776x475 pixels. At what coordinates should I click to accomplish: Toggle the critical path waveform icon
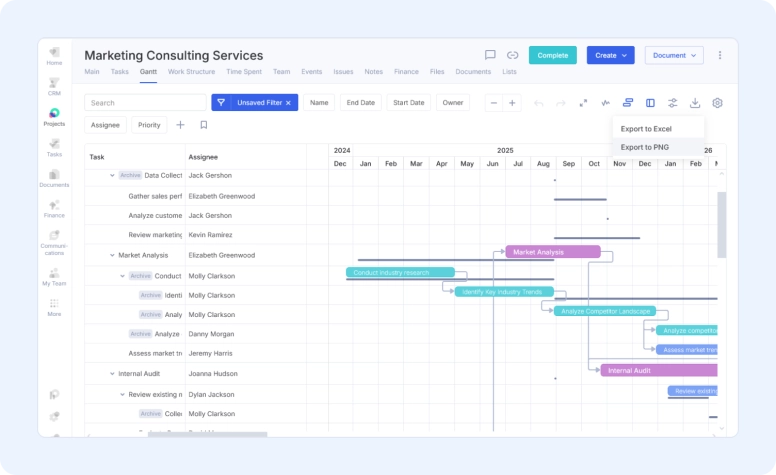point(605,103)
